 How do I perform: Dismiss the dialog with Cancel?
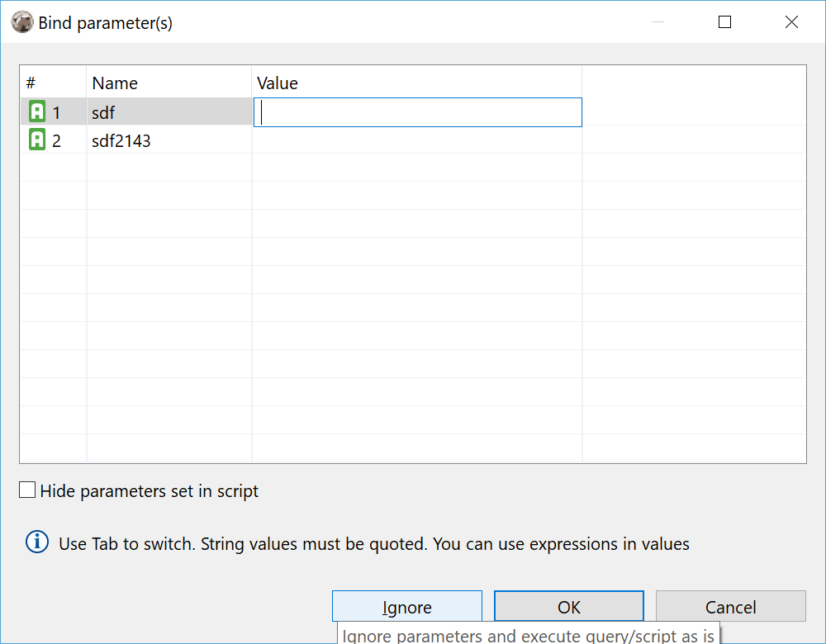point(730,606)
